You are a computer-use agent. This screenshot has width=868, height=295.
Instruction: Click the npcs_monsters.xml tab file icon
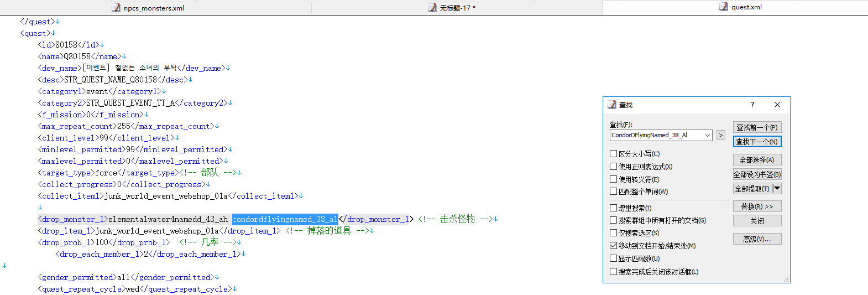click(116, 8)
